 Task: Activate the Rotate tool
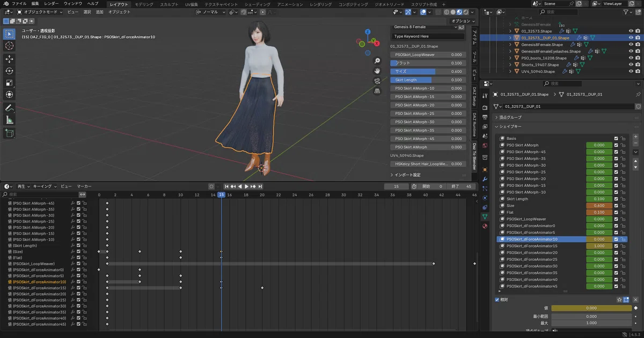[x=10, y=71]
